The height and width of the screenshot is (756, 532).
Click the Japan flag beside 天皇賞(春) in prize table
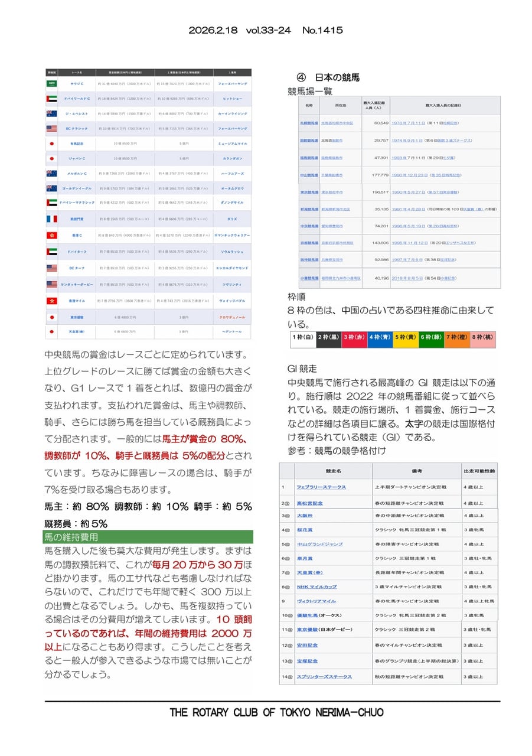[x=52, y=332]
